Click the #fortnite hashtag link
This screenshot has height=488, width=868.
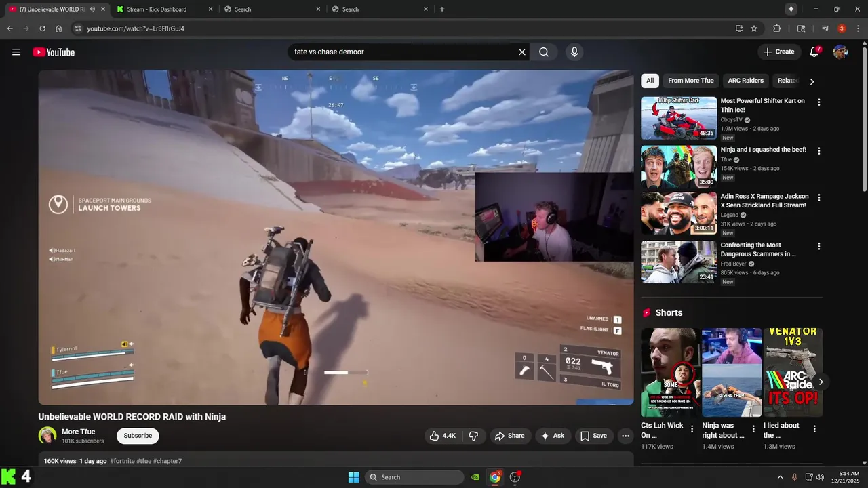pos(122,461)
